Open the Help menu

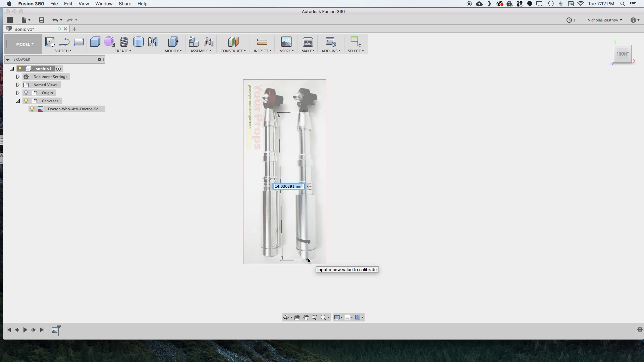pos(142,4)
